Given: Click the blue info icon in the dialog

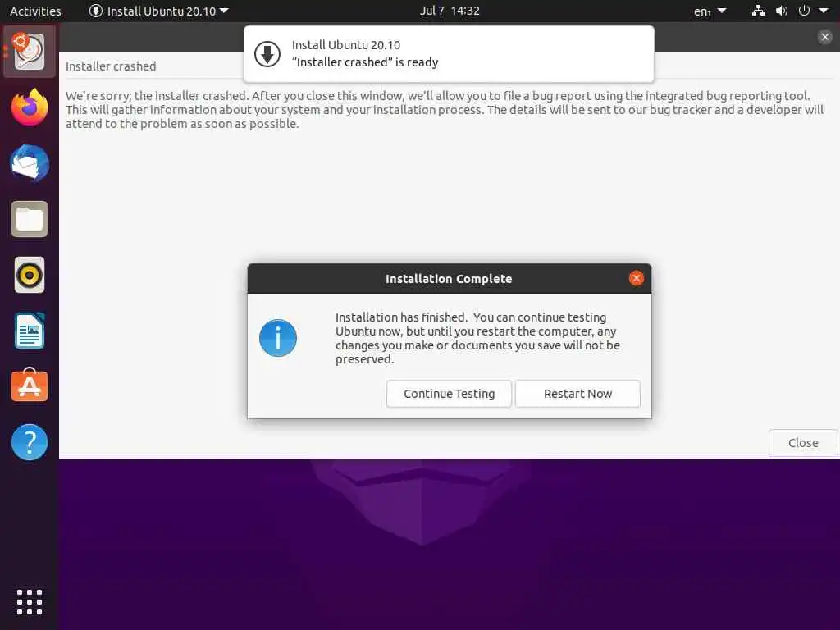Looking at the screenshot, I should pos(278,338).
